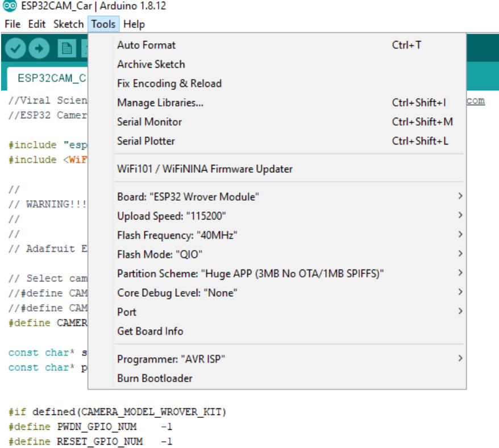The width and height of the screenshot is (499, 448).
Task: Click Get Board Info
Action: click(x=150, y=331)
